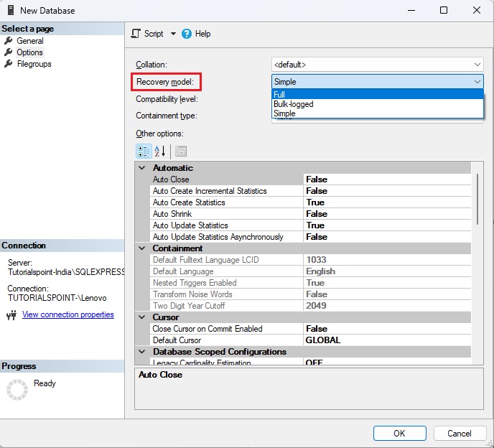Maximize the New Database window
The height and width of the screenshot is (448, 494).
(x=444, y=10)
